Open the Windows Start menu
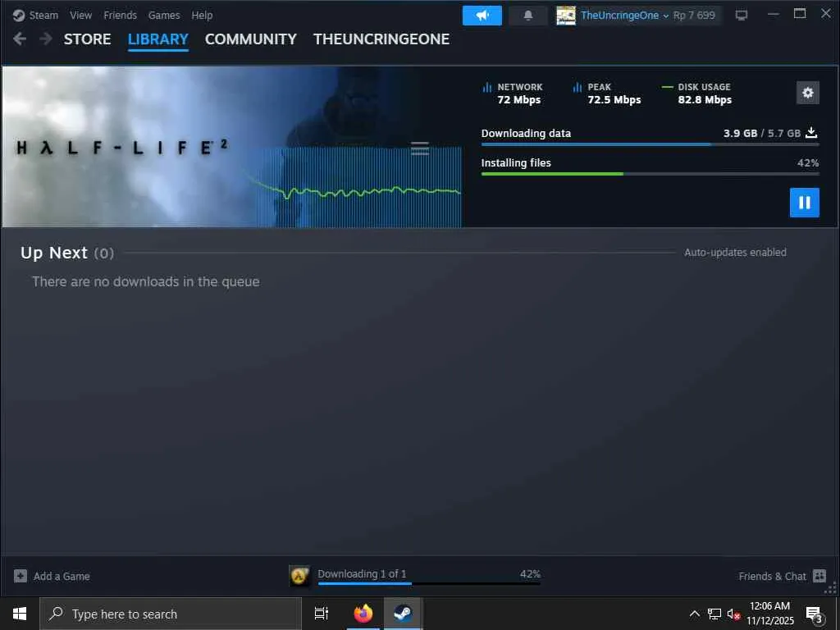 tap(20, 614)
